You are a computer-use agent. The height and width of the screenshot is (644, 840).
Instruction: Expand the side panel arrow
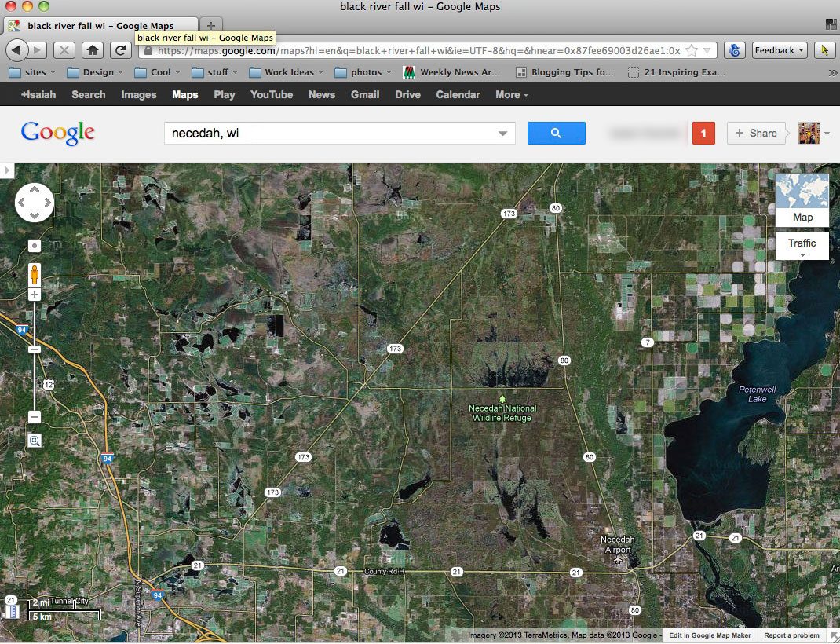point(6,171)
